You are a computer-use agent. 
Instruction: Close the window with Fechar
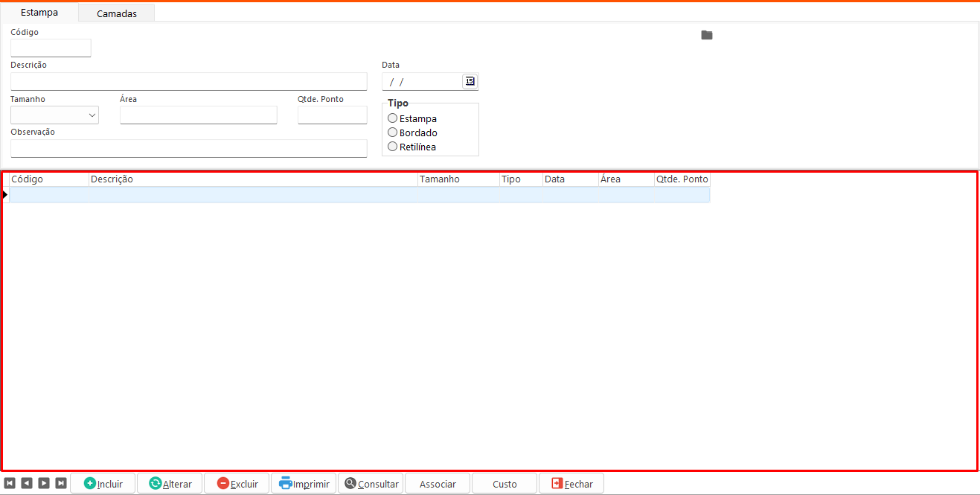[x=571, y=483]
